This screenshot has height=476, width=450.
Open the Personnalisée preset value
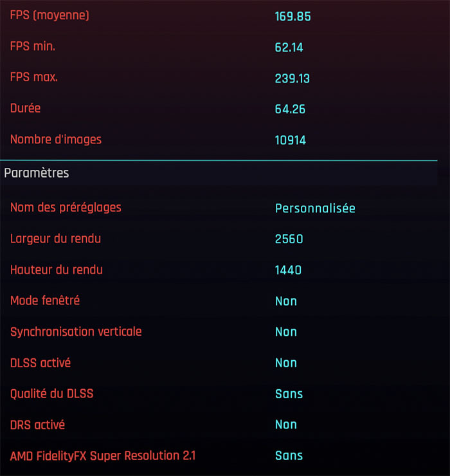tap(315, 208)
